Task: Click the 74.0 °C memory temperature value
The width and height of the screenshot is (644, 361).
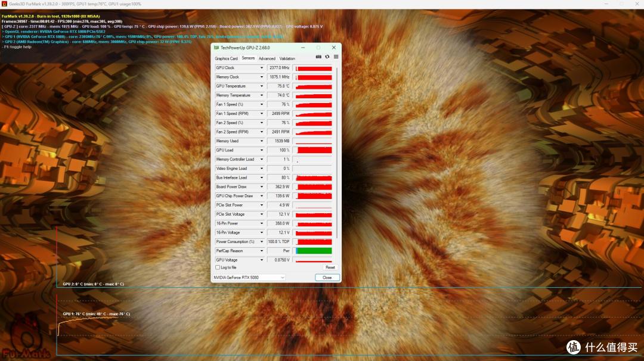Action: point(279,95)
